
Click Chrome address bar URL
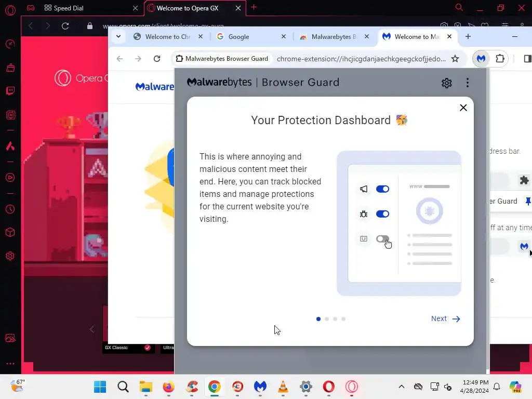pyautogui.click(x=361, y=59)
